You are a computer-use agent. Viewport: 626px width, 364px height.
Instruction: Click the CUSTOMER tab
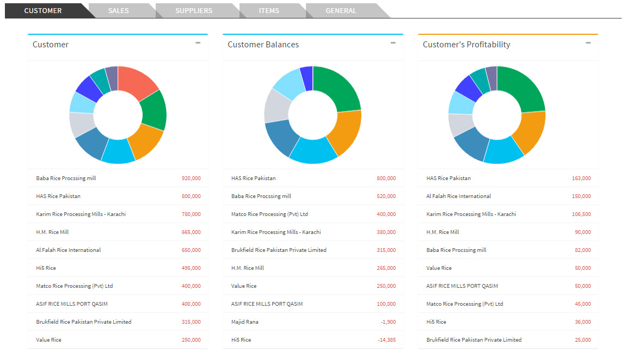tap(42, 11)
